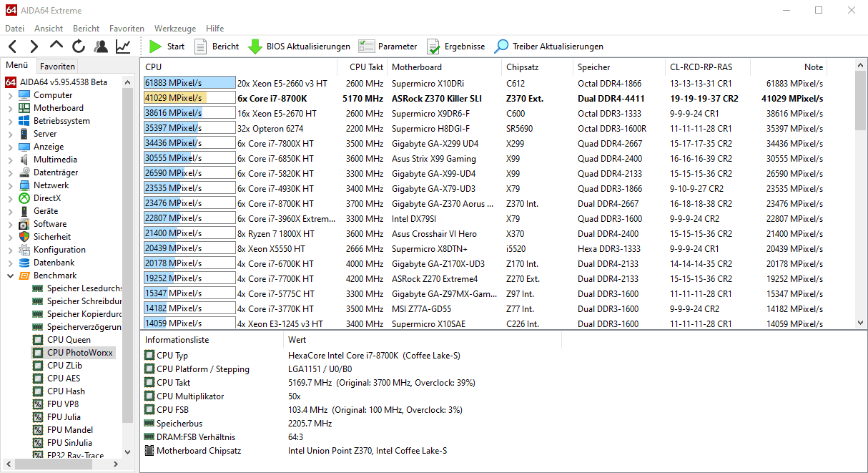
Task: Sort results by the Motherboard column header
Action: [x=445, y=67]
